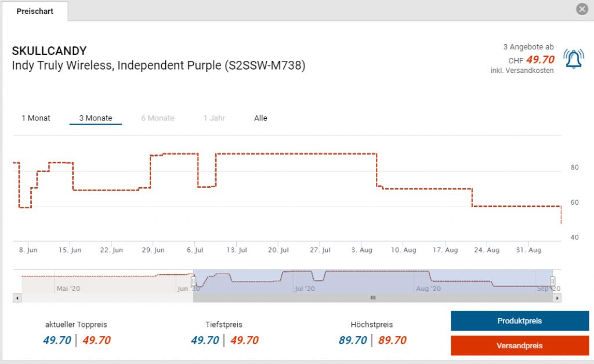Select the 3 Monate time range
The width and height of the screenshot is (594, 364).
coord(96,118)
